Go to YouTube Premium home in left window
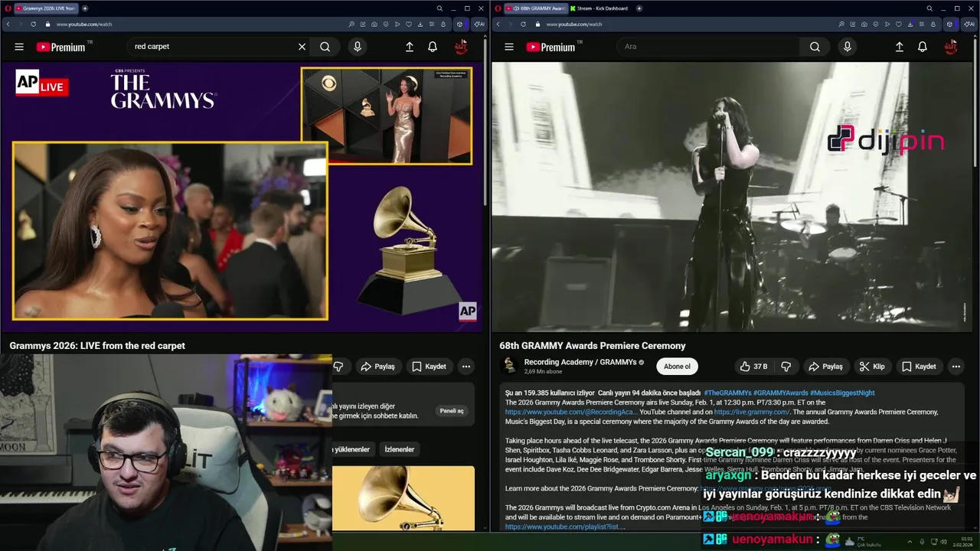This screenshot has height=551, width=980. (x=62, y=47)
